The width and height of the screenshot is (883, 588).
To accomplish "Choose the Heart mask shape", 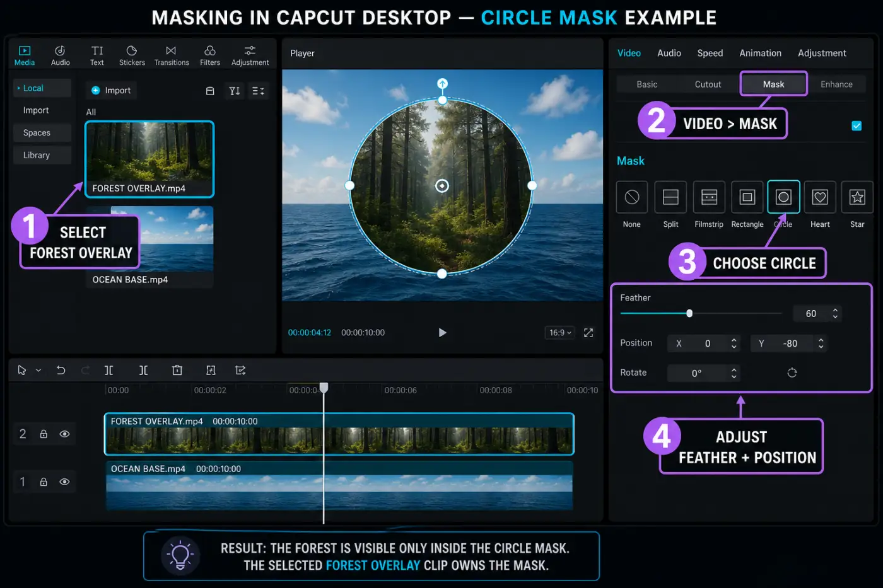I will pyautogui.click(x=820, y=197).
